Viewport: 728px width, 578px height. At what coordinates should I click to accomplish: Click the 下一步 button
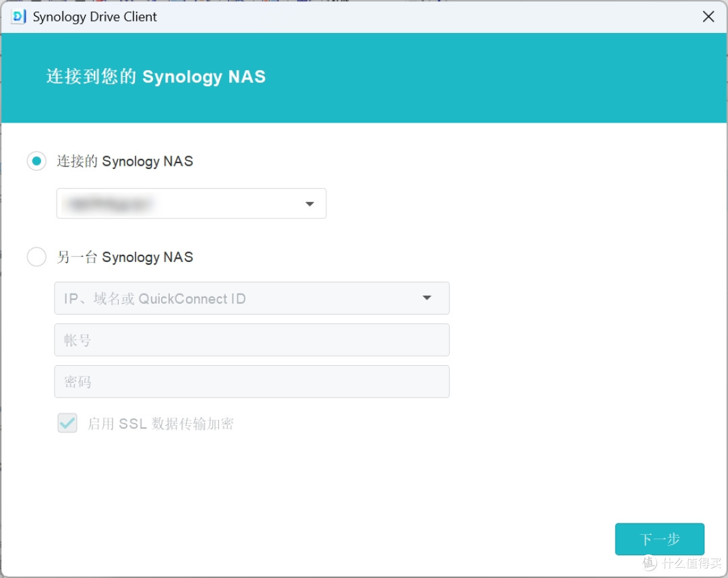659,539
